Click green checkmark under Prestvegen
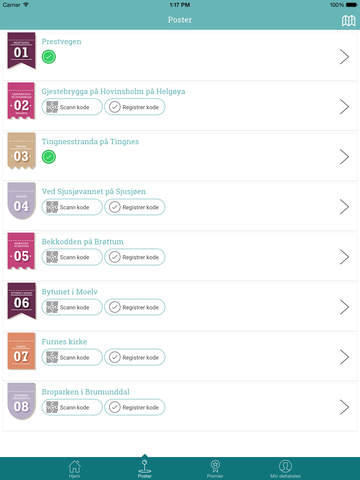 pos(49,57)
